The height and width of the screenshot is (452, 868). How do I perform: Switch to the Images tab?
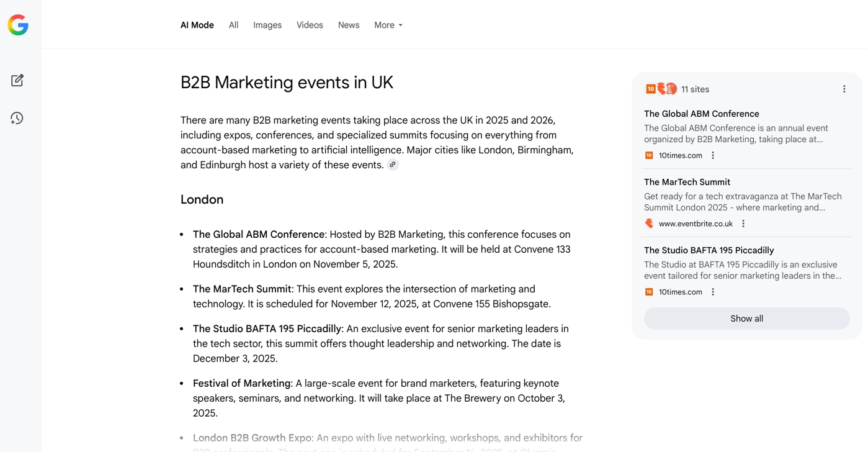(267, 25)
